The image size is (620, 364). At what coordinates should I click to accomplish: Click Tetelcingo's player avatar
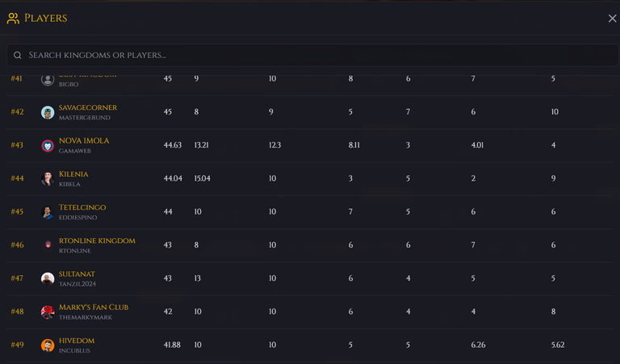click(48, 212)
